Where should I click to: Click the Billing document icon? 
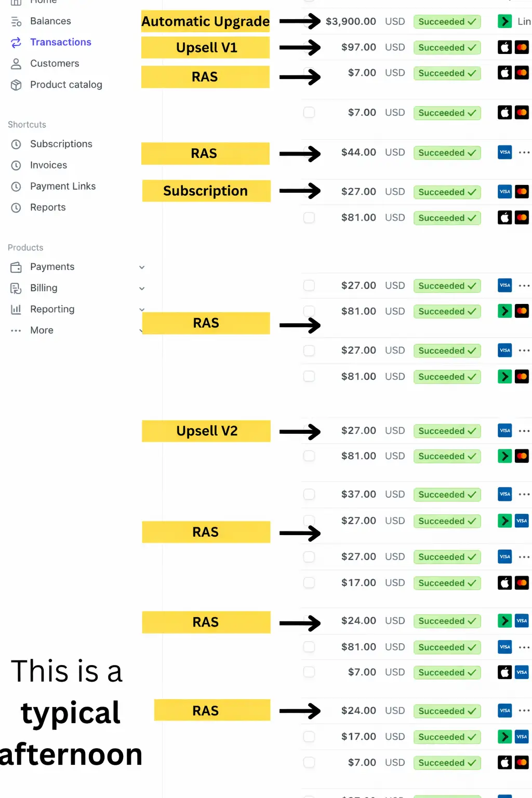click(x=16, y=288)
